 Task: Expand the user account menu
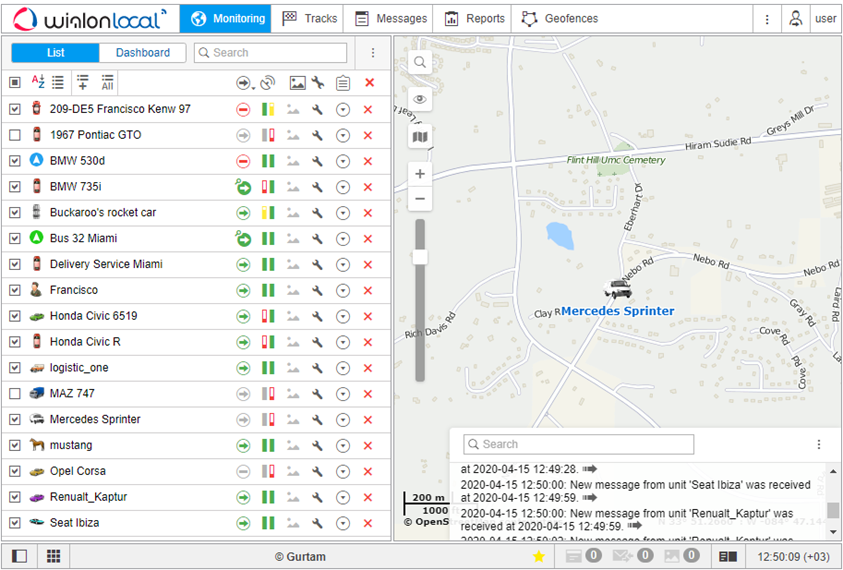[810, 18]
